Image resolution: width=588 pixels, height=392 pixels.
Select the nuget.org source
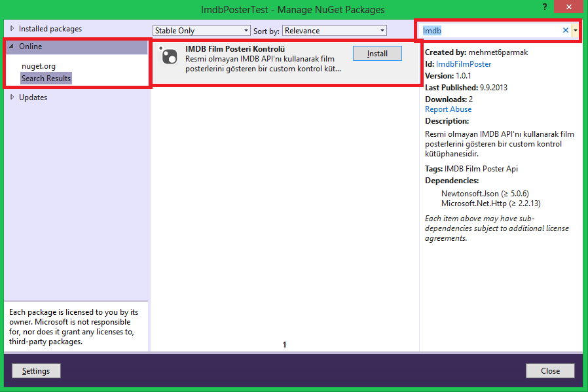click(39, 66)
